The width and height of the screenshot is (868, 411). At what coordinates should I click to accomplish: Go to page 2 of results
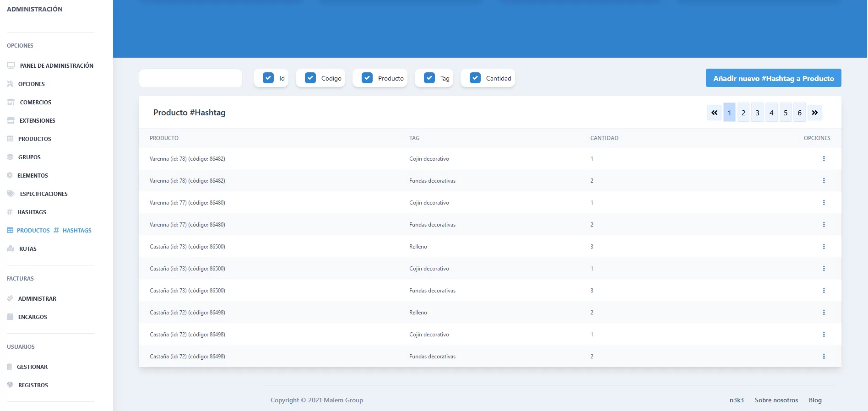click(x=743, y=113)
